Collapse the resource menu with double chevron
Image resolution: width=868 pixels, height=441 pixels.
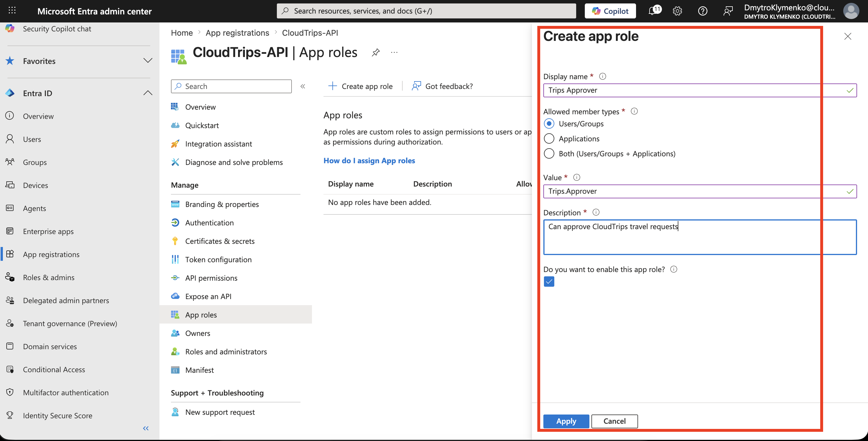302,86
